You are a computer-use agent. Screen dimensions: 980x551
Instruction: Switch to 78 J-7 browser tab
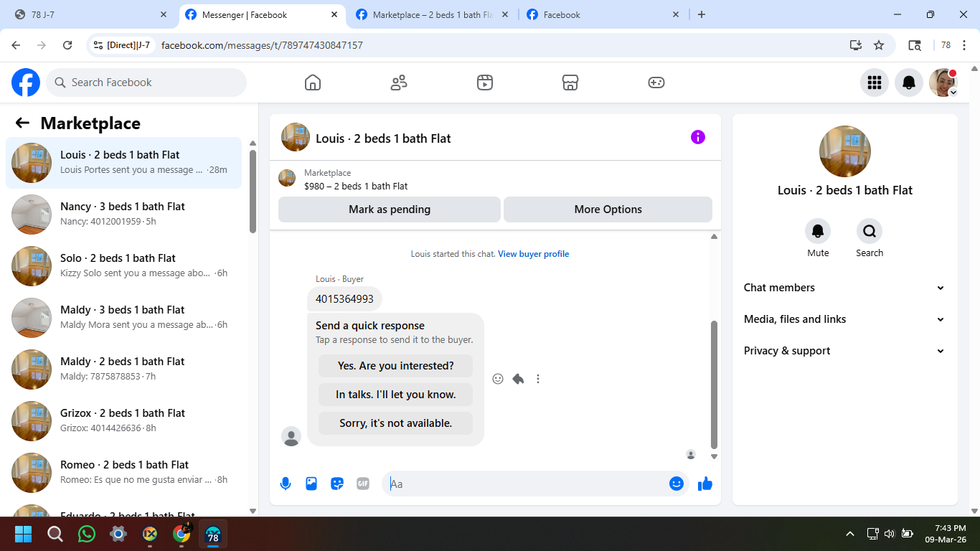click(x=91, y=14)
